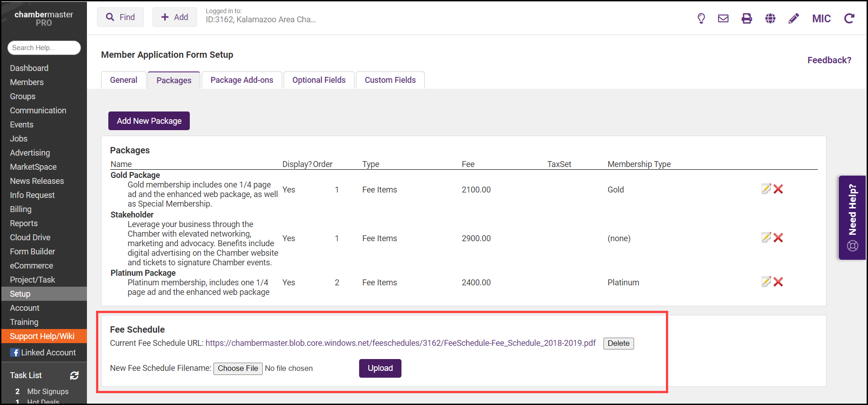The height and width of the screenshot is (405, 868).
Task: Open Billing in the sidebar menu
Action: pos(21,209)
